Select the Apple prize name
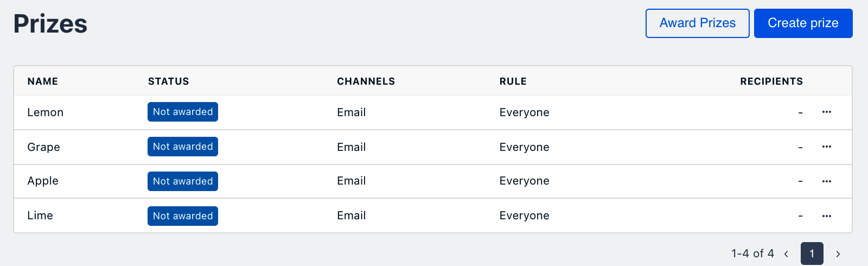This screenshot has width=868, height=266. (43, 181)
